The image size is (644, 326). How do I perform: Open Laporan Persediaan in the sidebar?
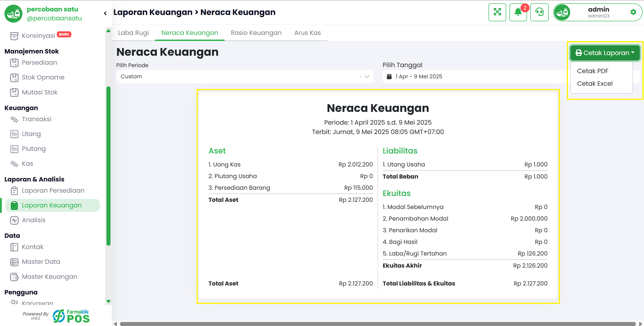point(53,190)
